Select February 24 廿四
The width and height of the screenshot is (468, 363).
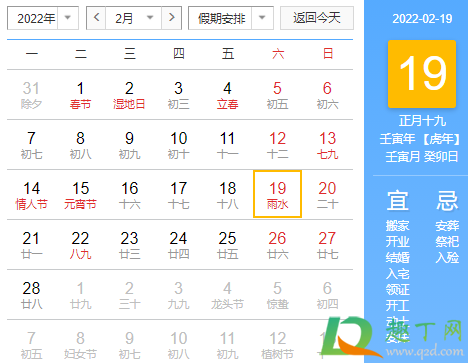click(x=178, y=245)
